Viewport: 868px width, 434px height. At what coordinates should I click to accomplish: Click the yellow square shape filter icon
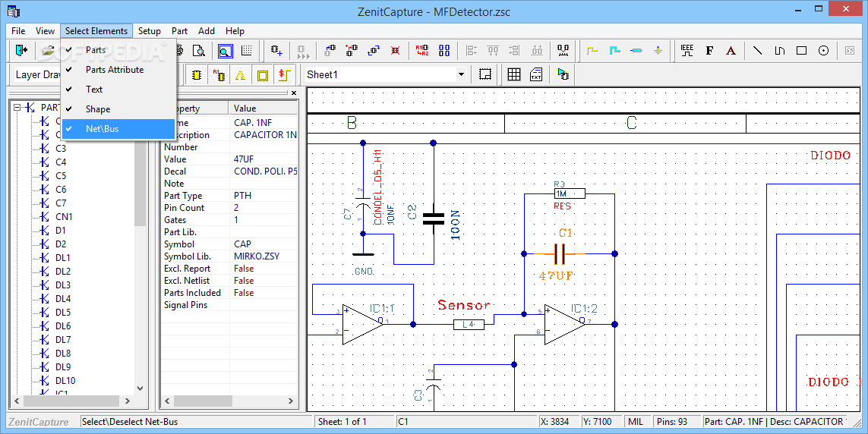coord(263,74)
